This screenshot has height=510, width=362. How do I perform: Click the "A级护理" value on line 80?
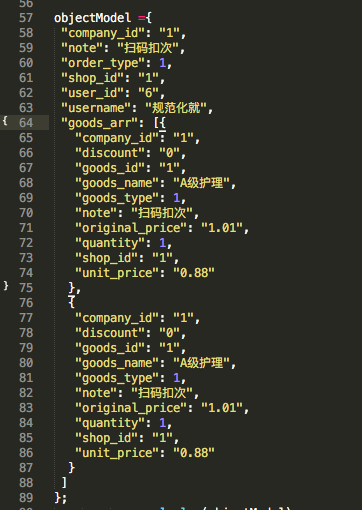click(201, 363)
